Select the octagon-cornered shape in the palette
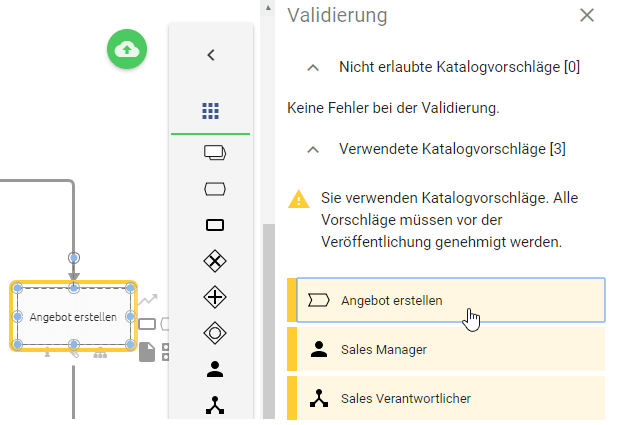This screenshot has width=623, height=425. [215, 189]
